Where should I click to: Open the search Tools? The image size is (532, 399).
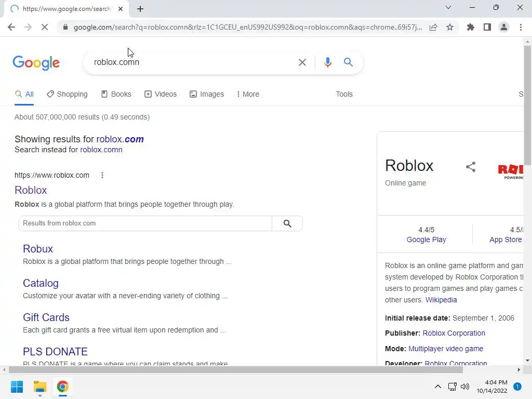[x=344, y=95]
